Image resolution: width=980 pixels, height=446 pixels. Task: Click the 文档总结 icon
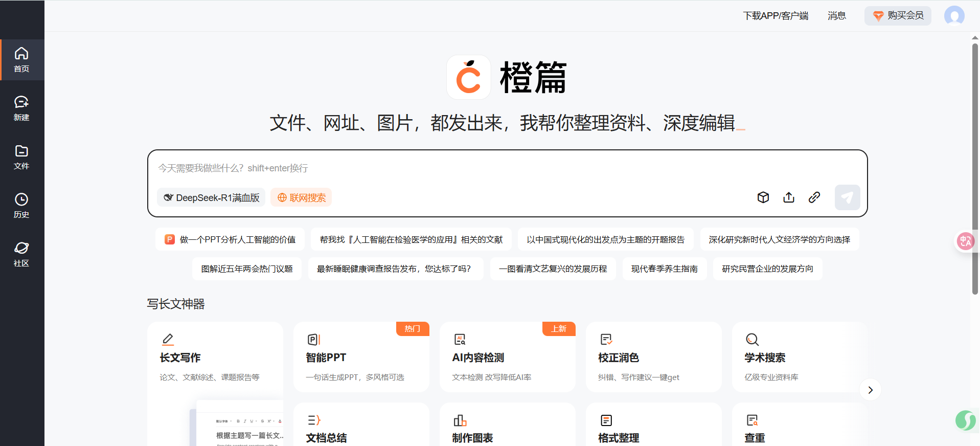point(313,420)
